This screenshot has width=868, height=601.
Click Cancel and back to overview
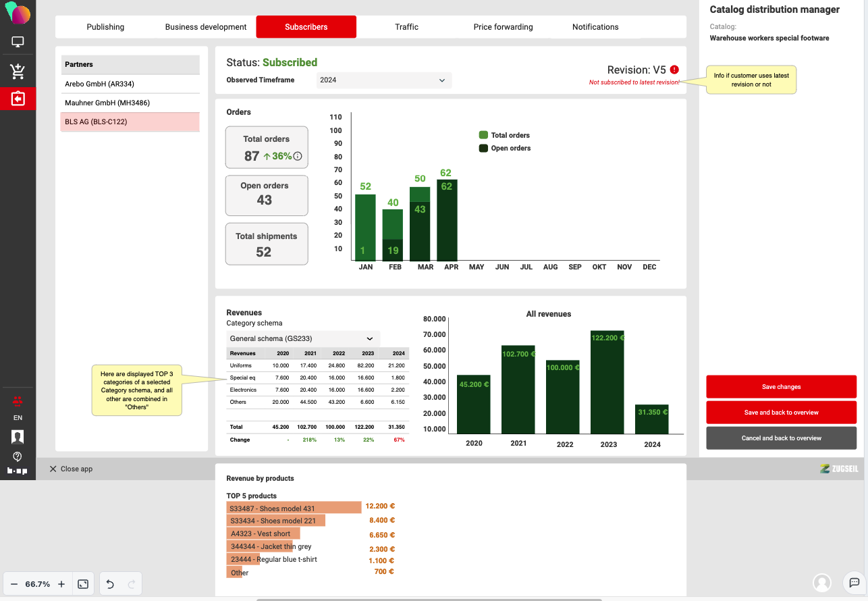point(781,438)
